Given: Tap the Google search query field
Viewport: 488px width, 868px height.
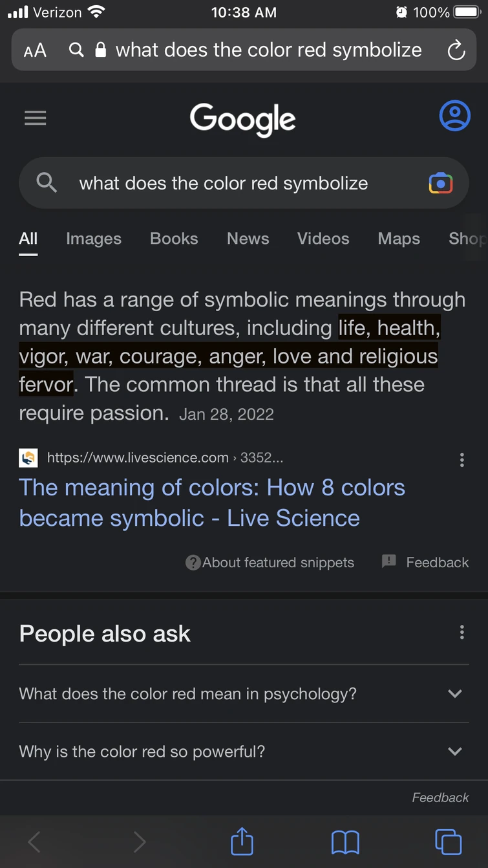Looking at the screenshot, I should click(223, 183).
